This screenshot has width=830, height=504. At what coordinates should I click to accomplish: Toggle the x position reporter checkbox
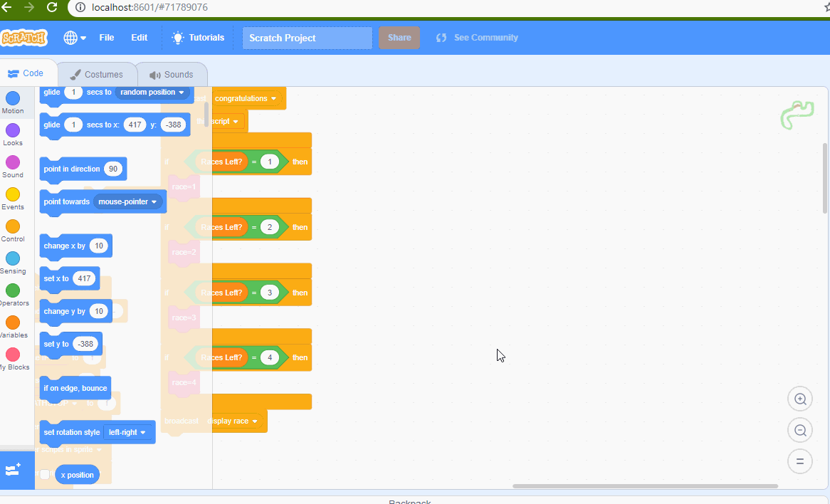pos(45,475)
